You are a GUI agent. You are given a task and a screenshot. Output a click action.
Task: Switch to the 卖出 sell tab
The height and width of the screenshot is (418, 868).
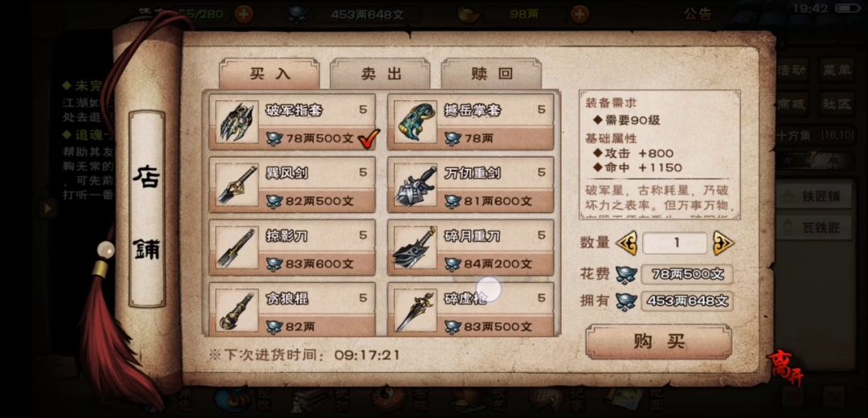(x=380, y=74)
